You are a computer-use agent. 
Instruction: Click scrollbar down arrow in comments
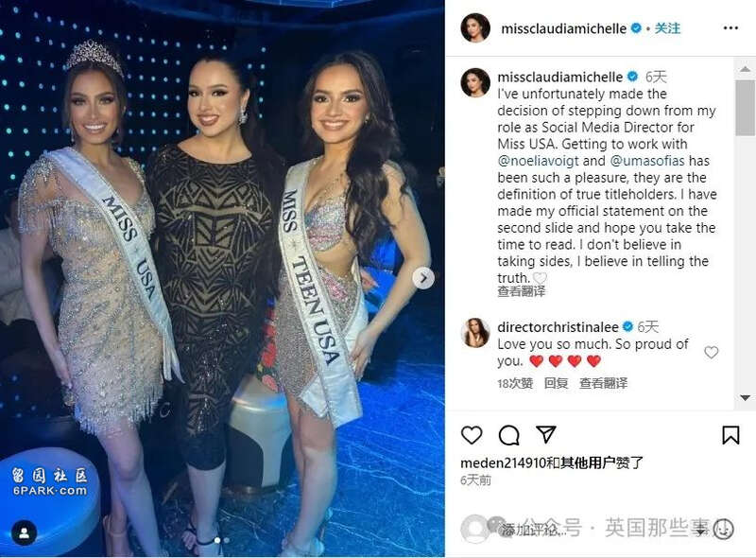coord(745,398)
